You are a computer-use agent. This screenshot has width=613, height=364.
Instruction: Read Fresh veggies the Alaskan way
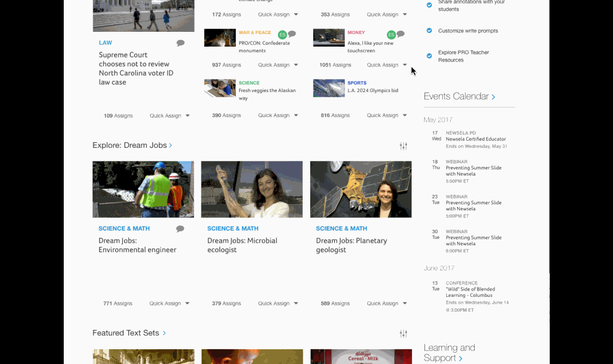tap(267, 94)
